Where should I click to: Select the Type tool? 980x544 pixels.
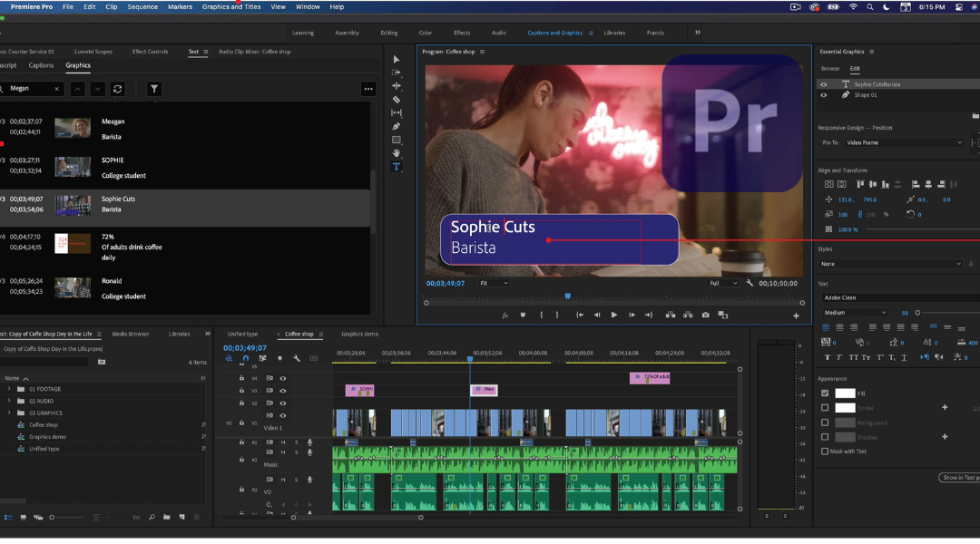click(397, 167)
